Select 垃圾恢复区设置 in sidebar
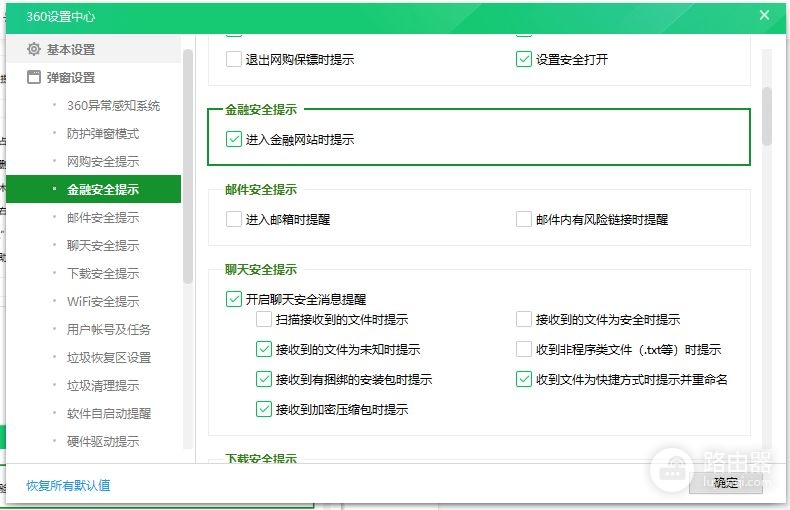 coord(108,357)
